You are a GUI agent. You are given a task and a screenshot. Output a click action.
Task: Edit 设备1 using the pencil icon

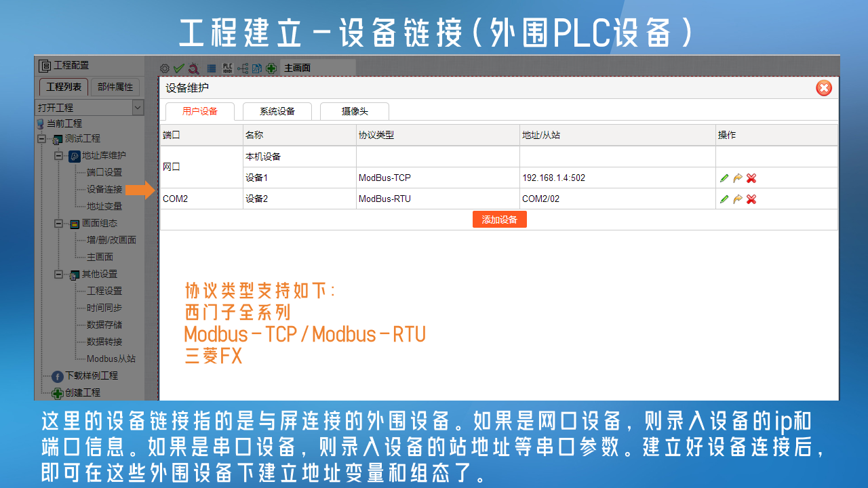click(724, 178)
